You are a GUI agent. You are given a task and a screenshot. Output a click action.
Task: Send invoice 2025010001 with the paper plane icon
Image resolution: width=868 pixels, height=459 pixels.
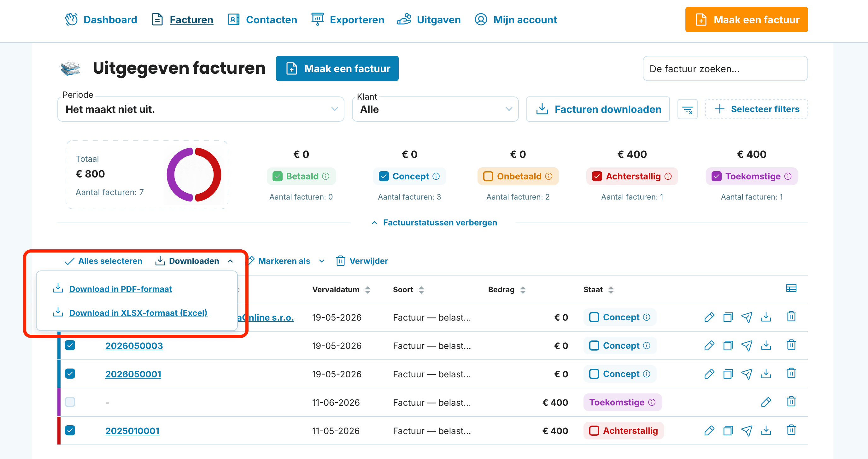click(747, 431)
